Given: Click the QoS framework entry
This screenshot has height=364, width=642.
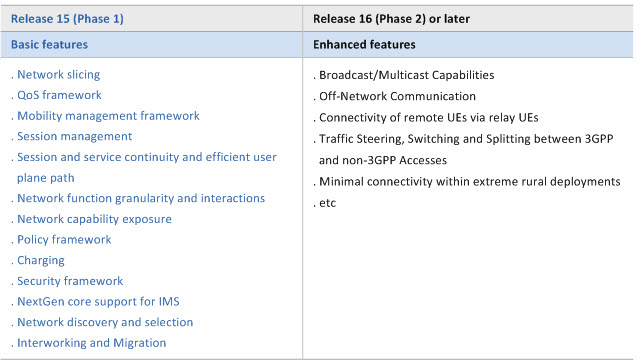Looking at the screenshot, I should [59, 95].
